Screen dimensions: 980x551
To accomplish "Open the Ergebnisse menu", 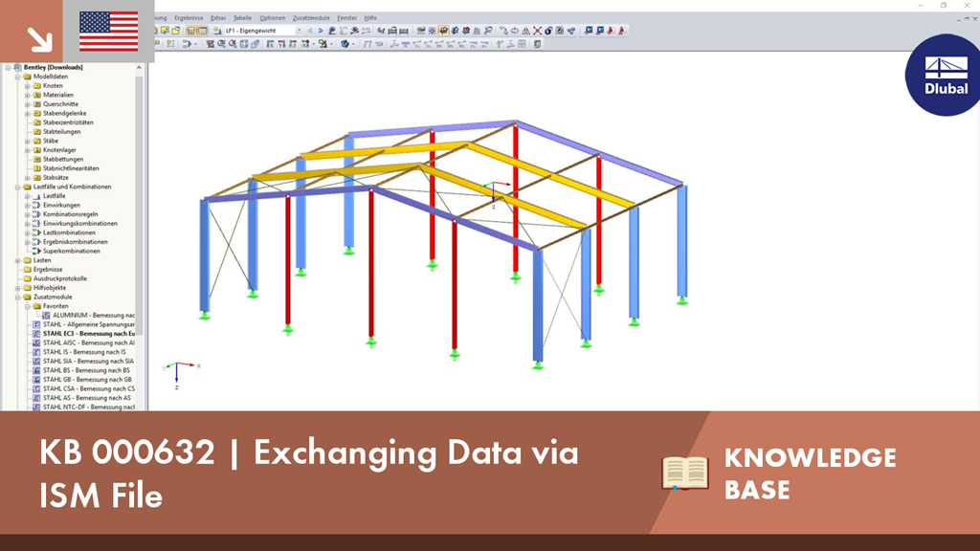I will 189,18.
